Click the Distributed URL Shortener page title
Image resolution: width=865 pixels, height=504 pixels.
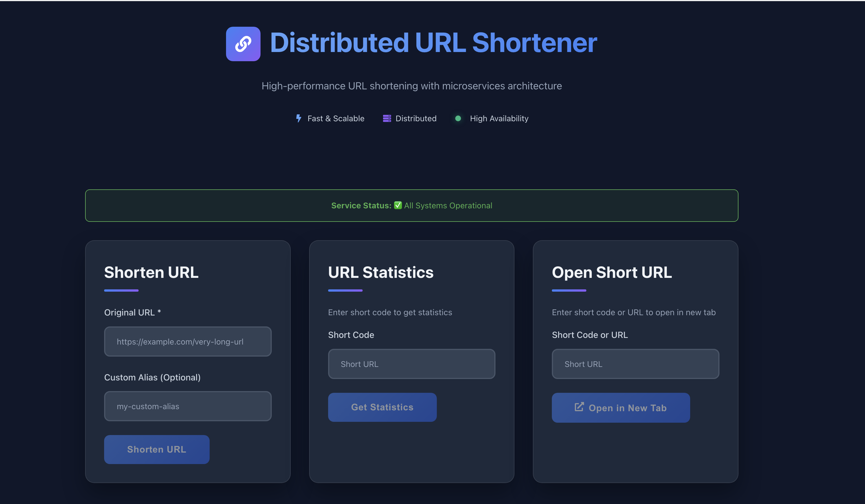tap(433, 43)
